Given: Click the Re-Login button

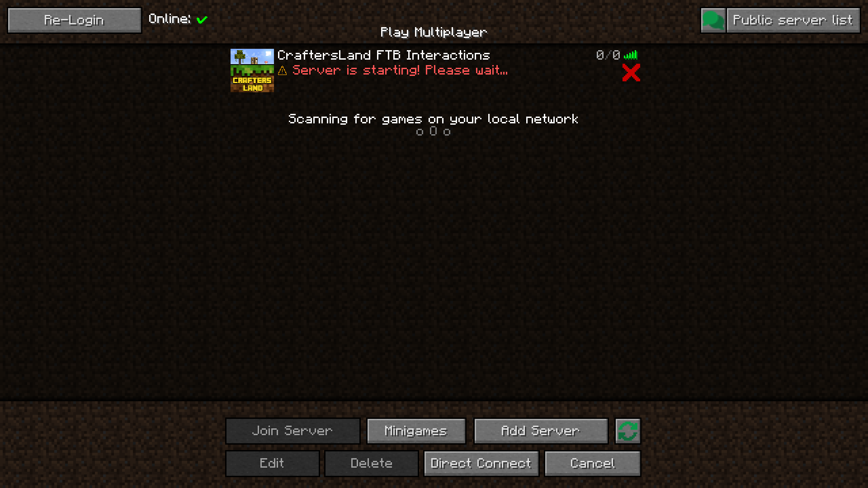Looking at the screenshot, I should tap(73, 20).
